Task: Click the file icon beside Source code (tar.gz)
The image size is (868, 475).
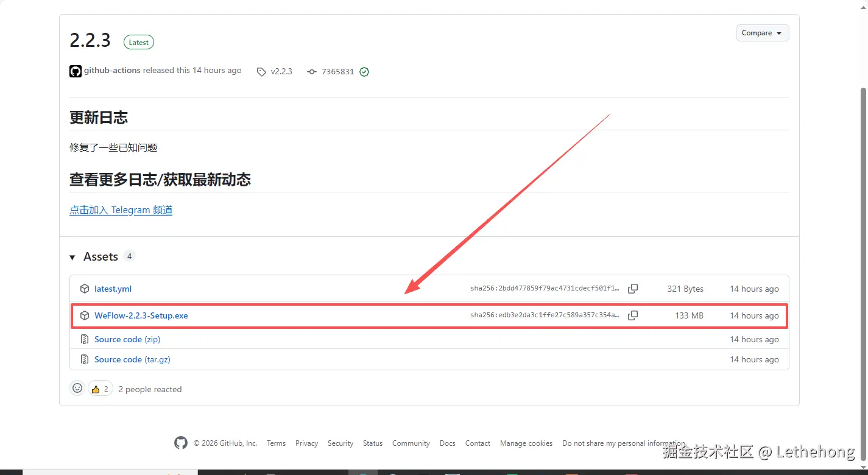Action: [x=85, y=359]
